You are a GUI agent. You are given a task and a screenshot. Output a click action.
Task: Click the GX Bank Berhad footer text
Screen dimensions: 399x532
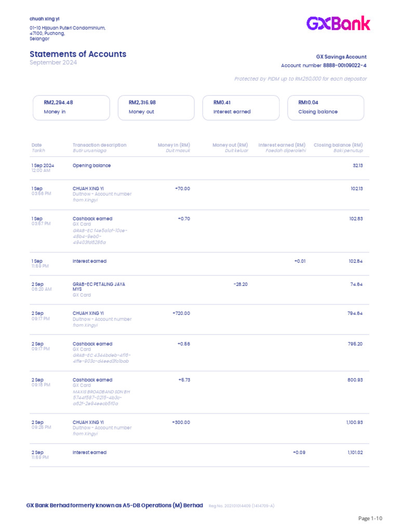115,506
